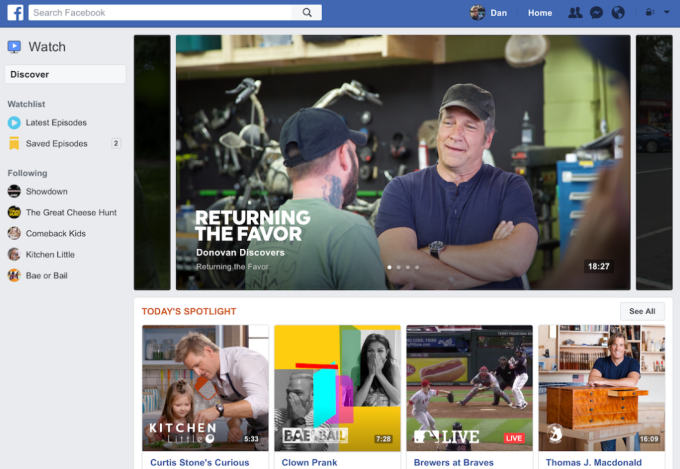The width and height of the screenshot is (680, 469).
Task: Click the Watchlist section heading
Action: (x=26, y=104)
